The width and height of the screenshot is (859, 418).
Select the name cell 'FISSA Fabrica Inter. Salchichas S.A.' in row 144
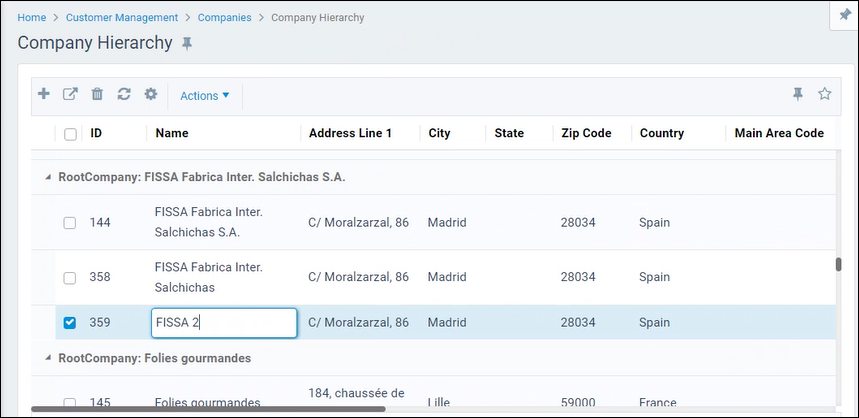click(x=209, y=222)
